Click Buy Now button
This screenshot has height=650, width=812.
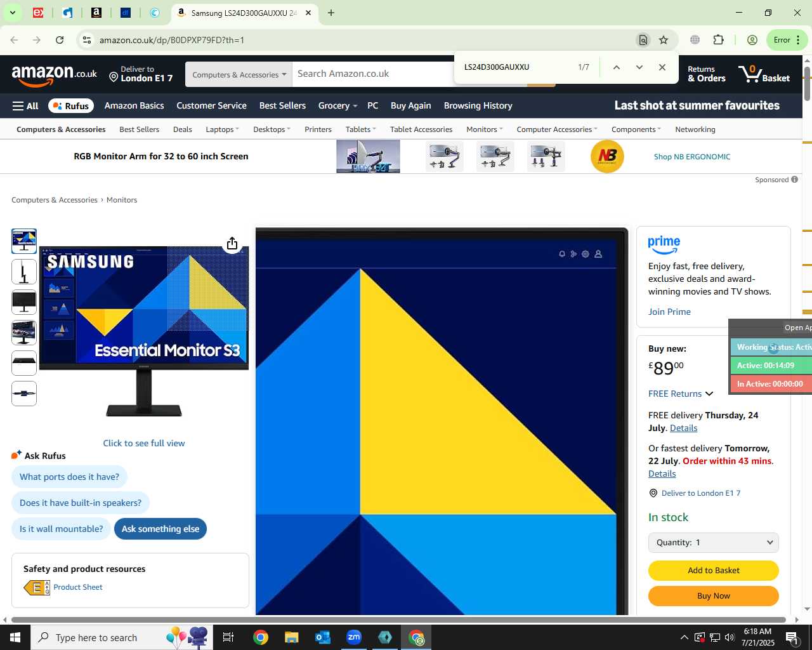click(x=713, y=596)
